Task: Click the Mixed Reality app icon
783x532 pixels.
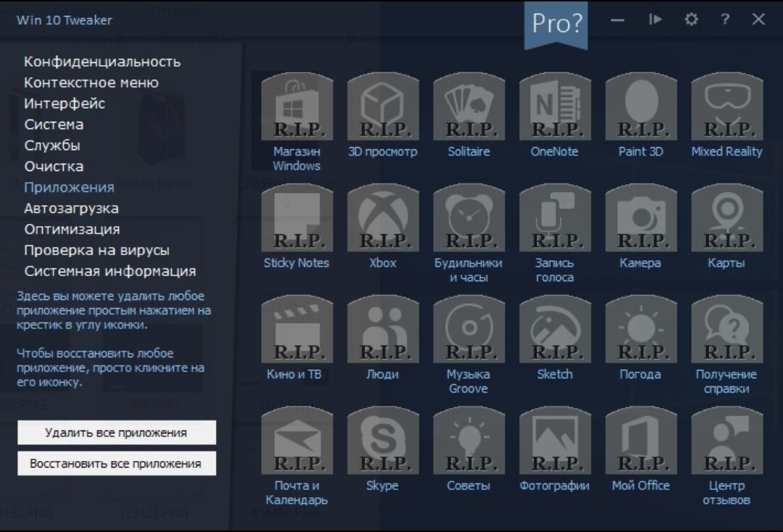Action: [x=727, y=107]
